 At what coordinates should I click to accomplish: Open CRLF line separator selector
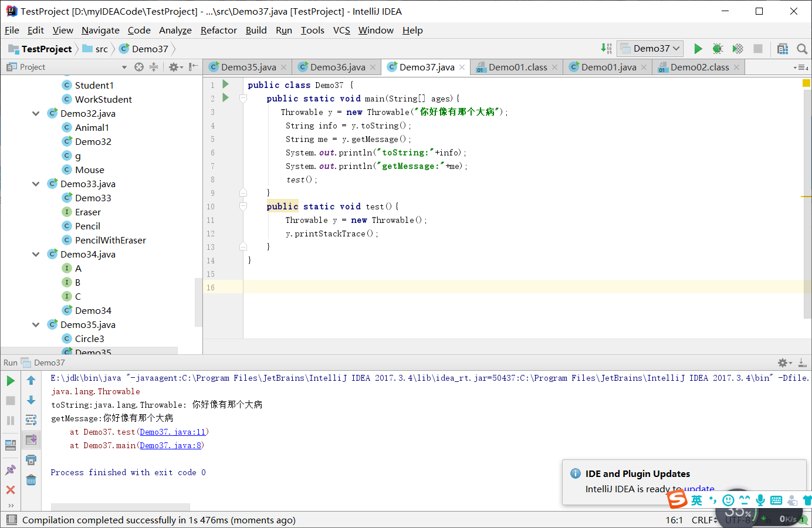tap(705, 520)
